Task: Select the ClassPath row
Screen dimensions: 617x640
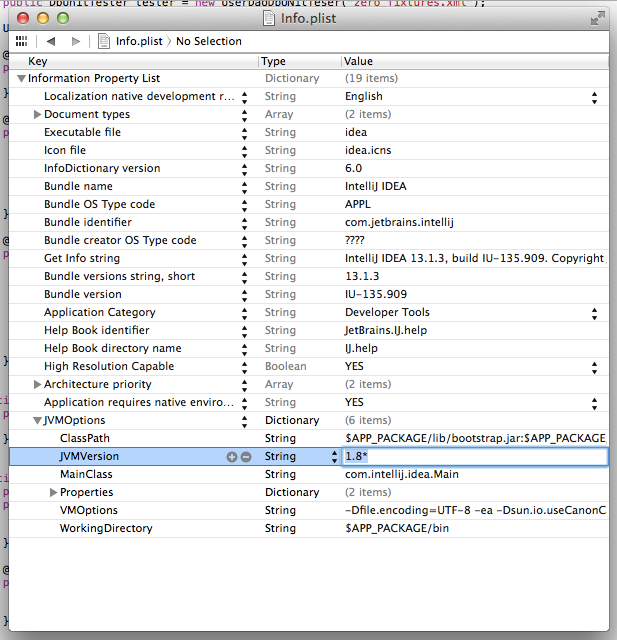Action: (308, 438)
